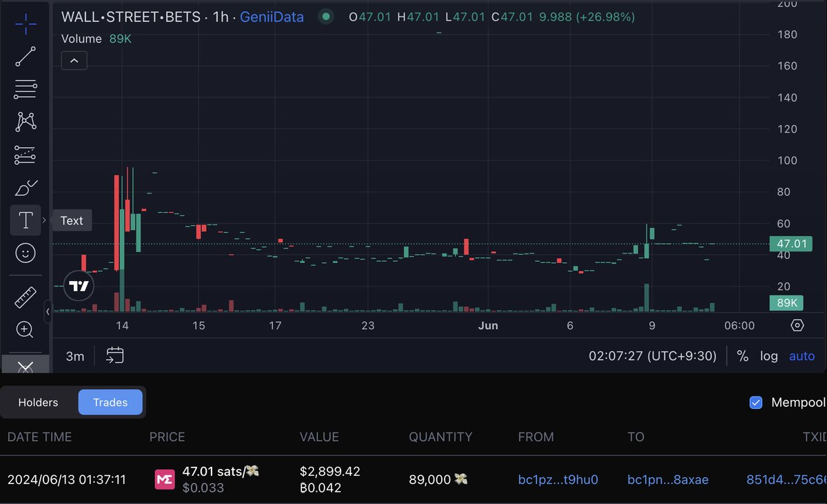The width and height of the screenshot is (827, 504).
Task: Open sender address bc1pz...t9hu0
Action: point(558,480)
